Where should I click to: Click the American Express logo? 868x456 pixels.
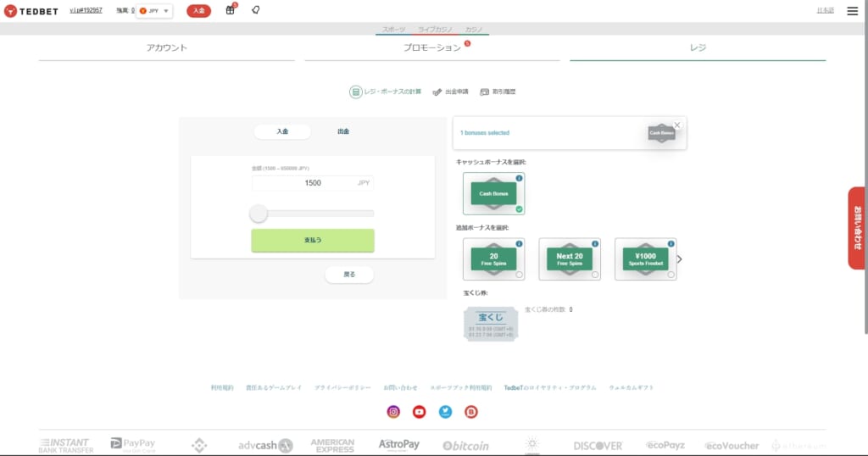point(332,446)
